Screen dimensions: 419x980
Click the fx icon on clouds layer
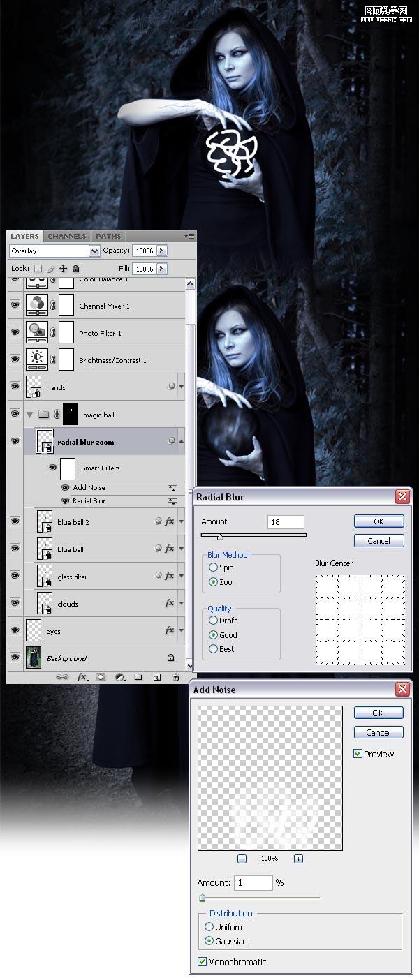pos(169,603)
